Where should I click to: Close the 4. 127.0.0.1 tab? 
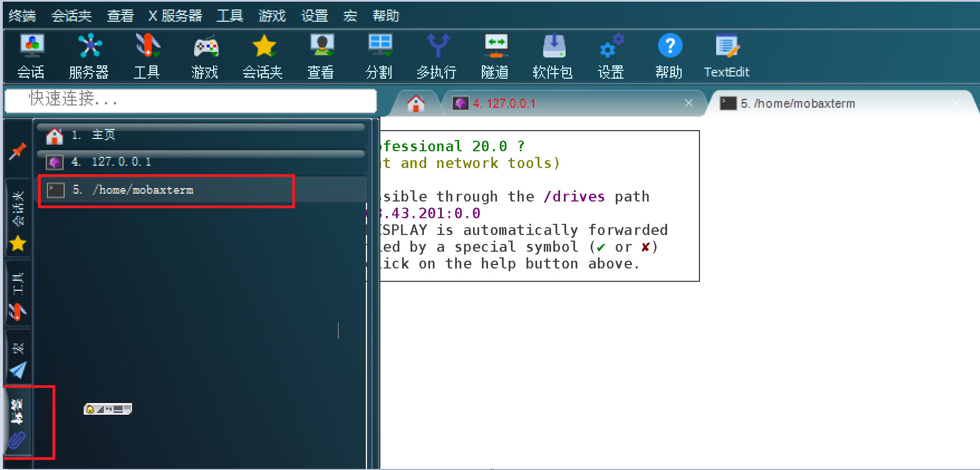(689, 103)
